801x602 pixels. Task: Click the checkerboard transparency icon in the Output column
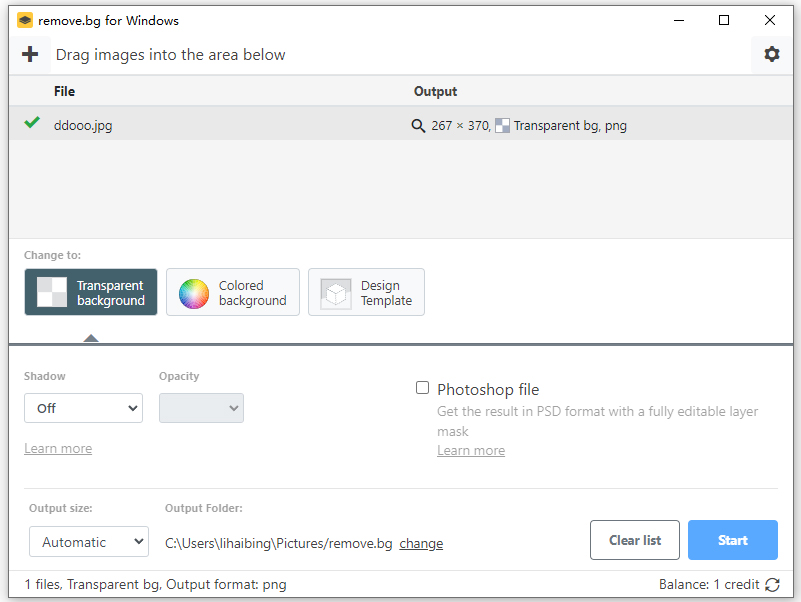point(502,126)
